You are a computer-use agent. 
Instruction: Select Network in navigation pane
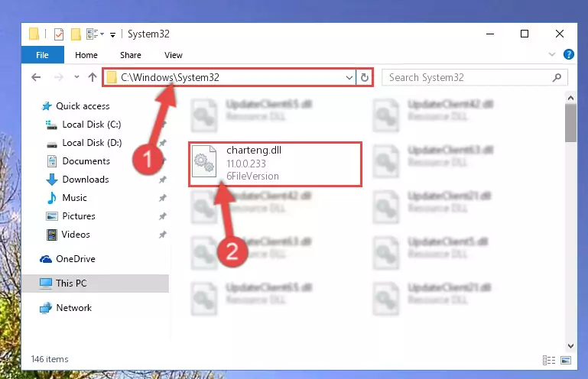66,308
